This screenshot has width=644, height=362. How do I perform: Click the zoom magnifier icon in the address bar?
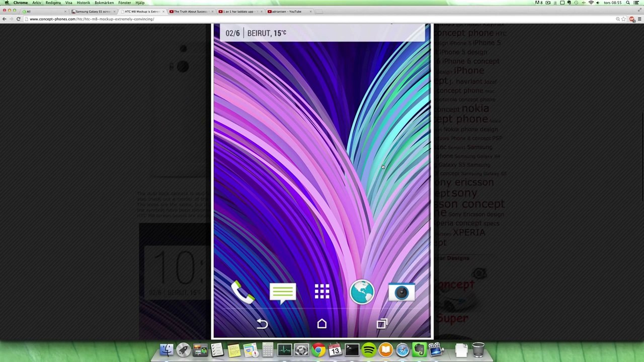pyautogui.click(x=617, y=19)
